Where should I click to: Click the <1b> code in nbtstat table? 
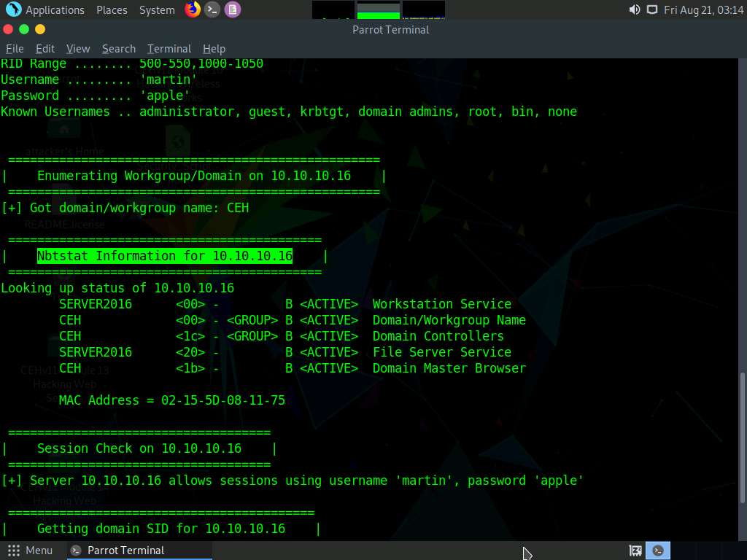pyautogui.click(x=190, y=368)
